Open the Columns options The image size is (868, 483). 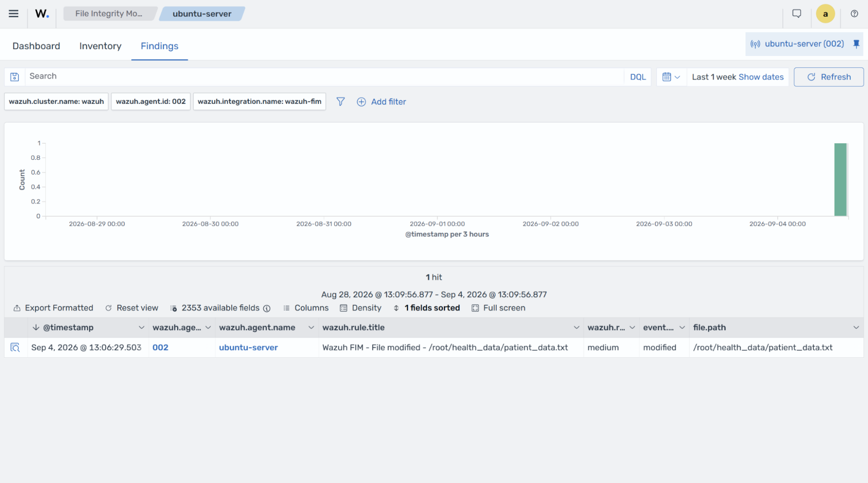click(x=306, y=308)
